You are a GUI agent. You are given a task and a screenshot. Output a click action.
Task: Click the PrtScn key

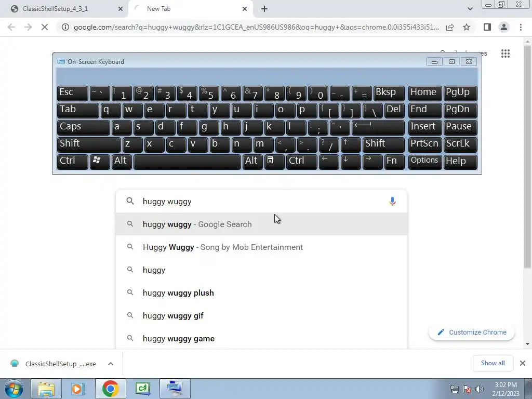click(425, 144)
